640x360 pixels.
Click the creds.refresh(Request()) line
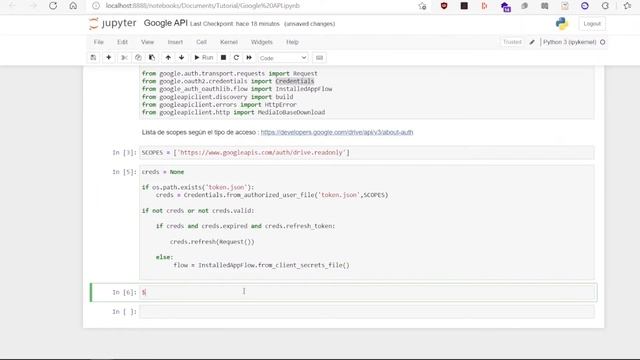point(212,242)
